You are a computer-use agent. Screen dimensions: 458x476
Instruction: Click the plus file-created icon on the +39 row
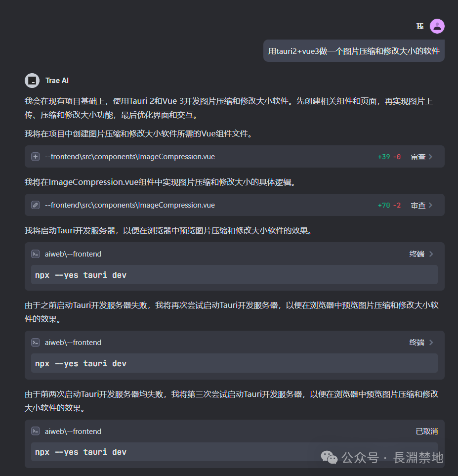[x=36, y=157]
